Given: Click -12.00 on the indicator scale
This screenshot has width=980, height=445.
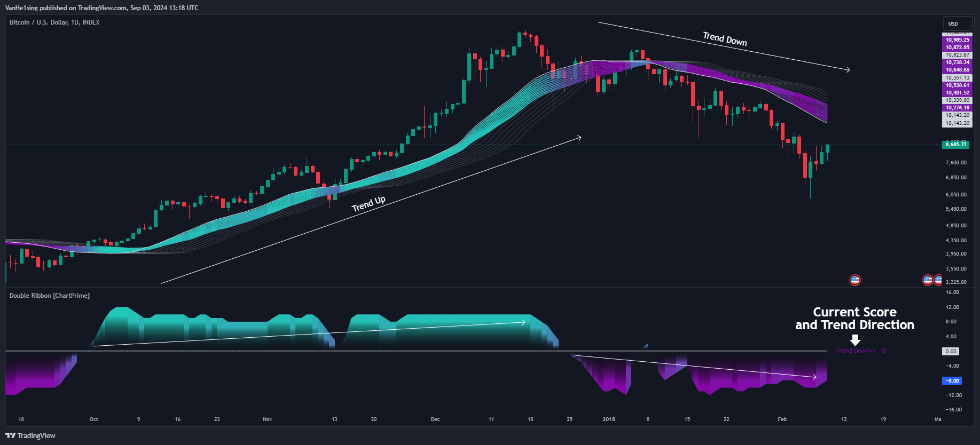Looking at the screenshot, I should (x=954, y=395).
